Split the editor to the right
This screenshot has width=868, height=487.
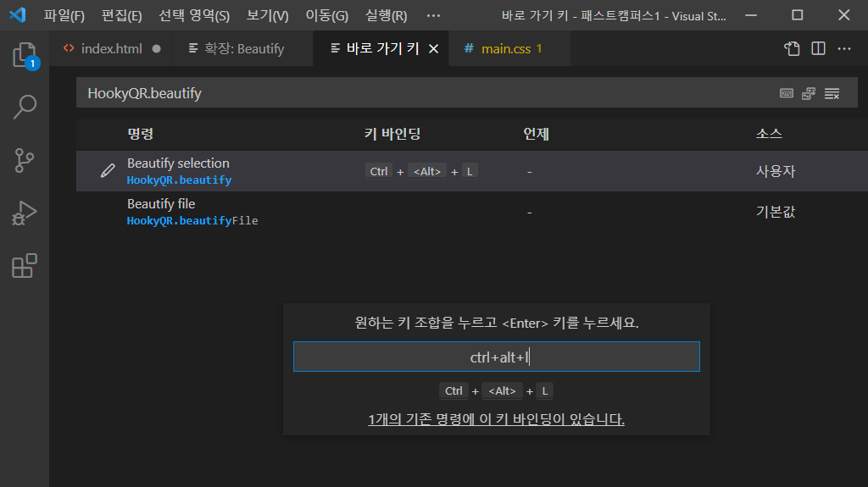point(818,49)
